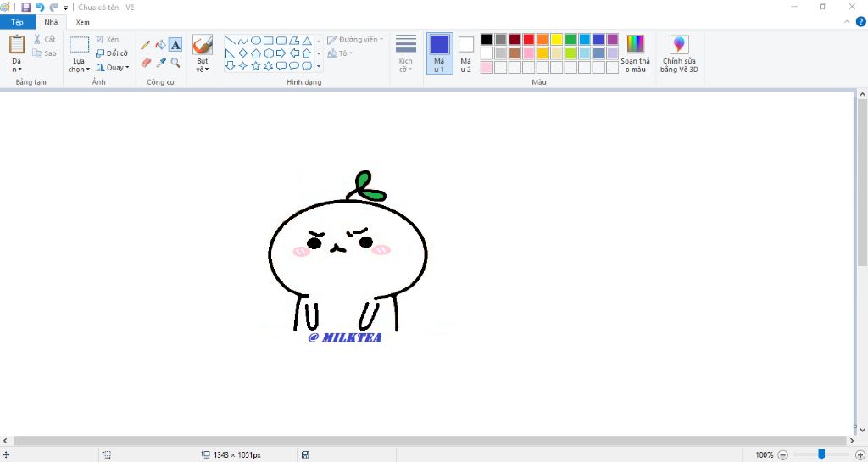
Task: Save the drawing via quick access icon
Action: point(26,7)
